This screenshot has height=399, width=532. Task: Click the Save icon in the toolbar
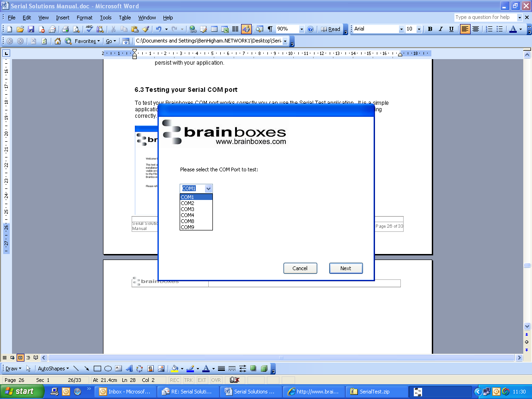click(31, 29)
